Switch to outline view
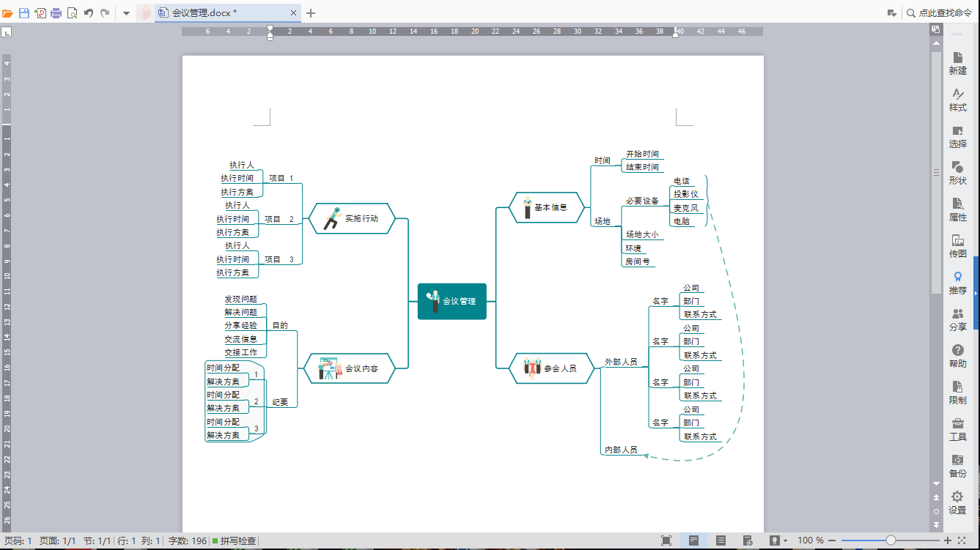The image size is (980, 550). pyautogui.click(x=721, y=540)
